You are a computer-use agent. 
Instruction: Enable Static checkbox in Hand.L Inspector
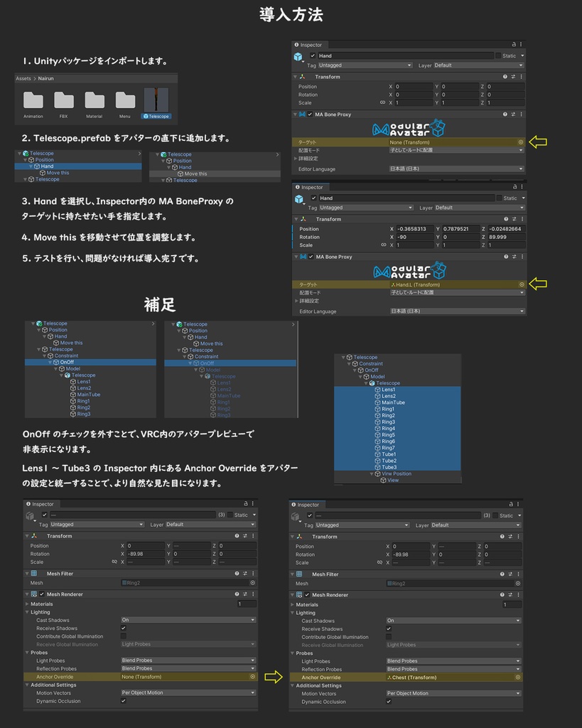tap(499, 198)
